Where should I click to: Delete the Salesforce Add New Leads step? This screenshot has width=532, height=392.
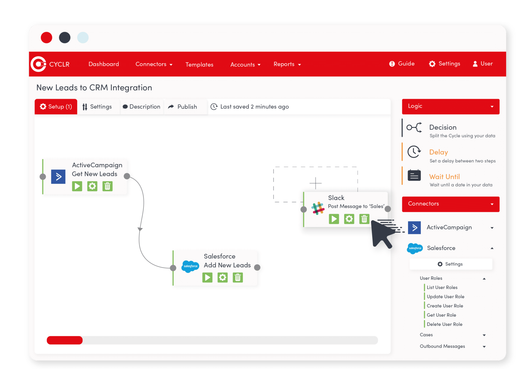click(238, 278)
